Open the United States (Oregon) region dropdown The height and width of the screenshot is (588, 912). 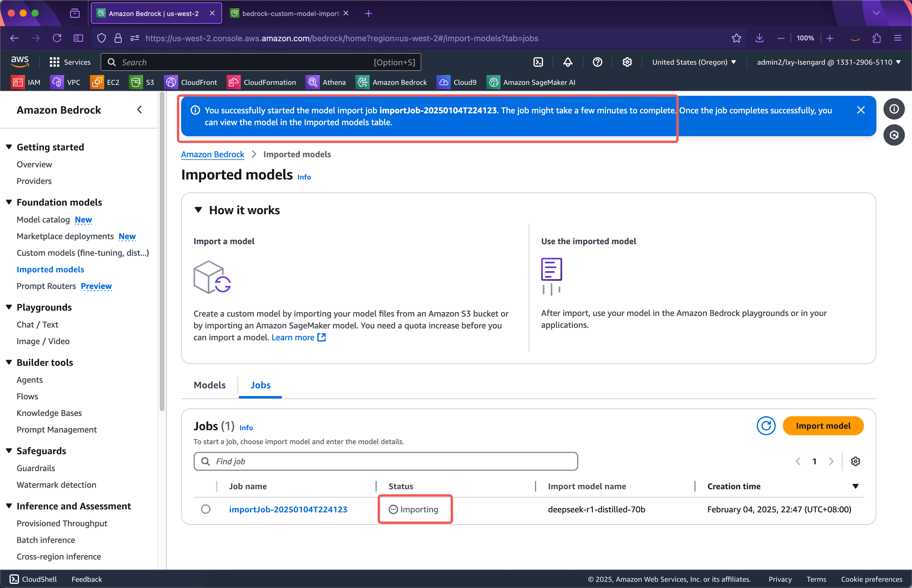click(x=694, y=62)
